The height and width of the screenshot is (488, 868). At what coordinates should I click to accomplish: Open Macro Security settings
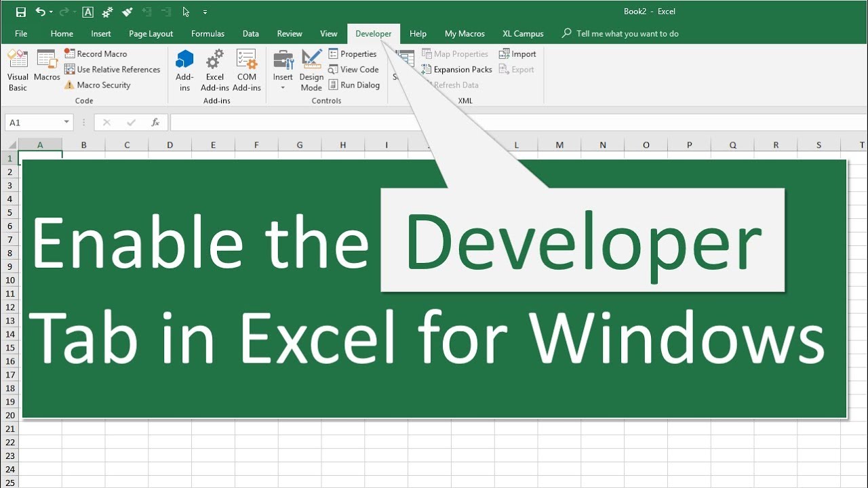click(97, 85)
